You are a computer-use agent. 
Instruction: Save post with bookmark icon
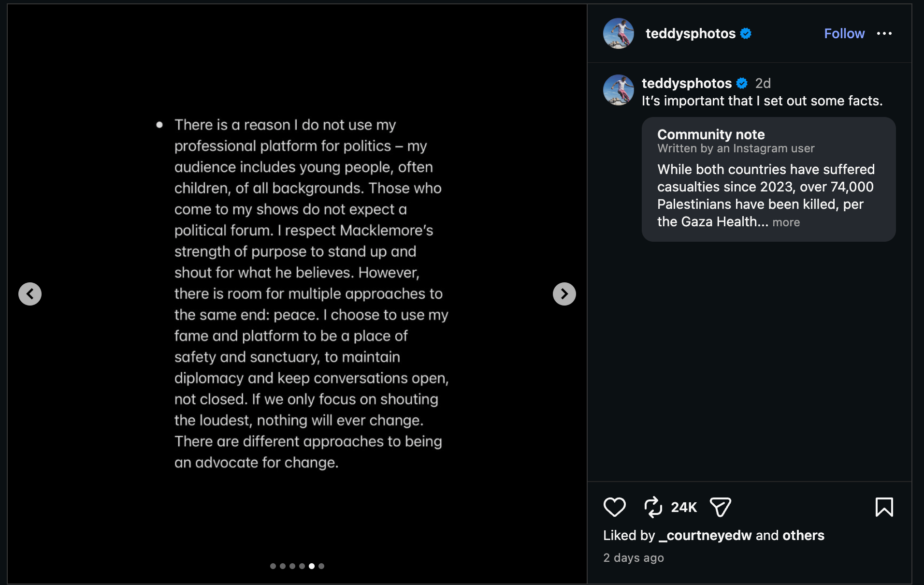point(884,507)
